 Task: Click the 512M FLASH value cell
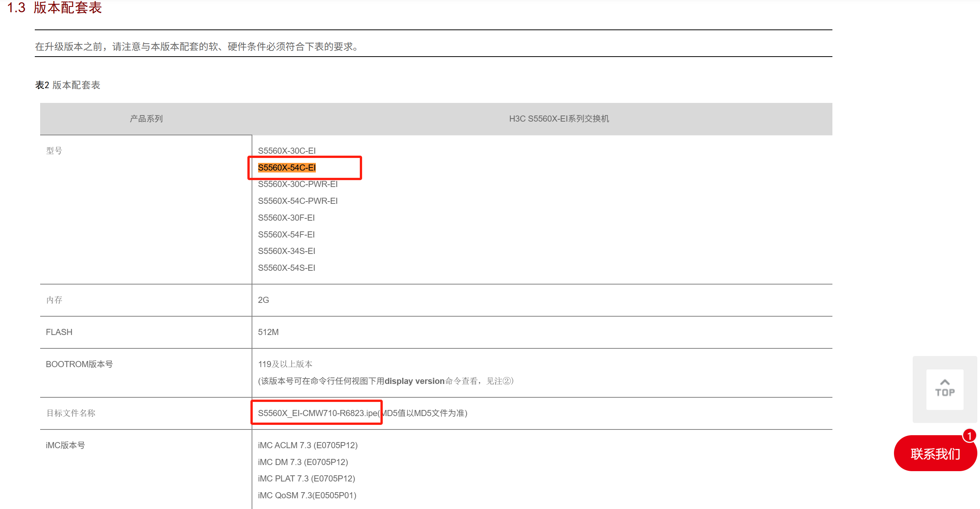pos(268,332)
